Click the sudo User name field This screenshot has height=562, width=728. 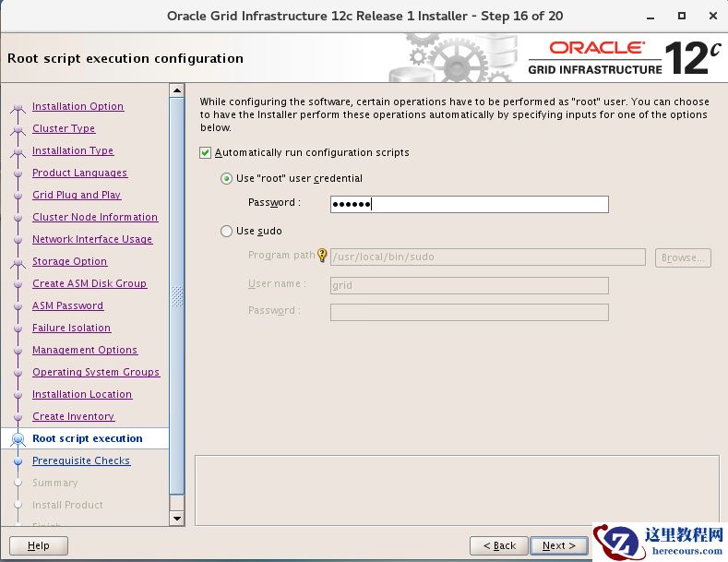[469, 285]
